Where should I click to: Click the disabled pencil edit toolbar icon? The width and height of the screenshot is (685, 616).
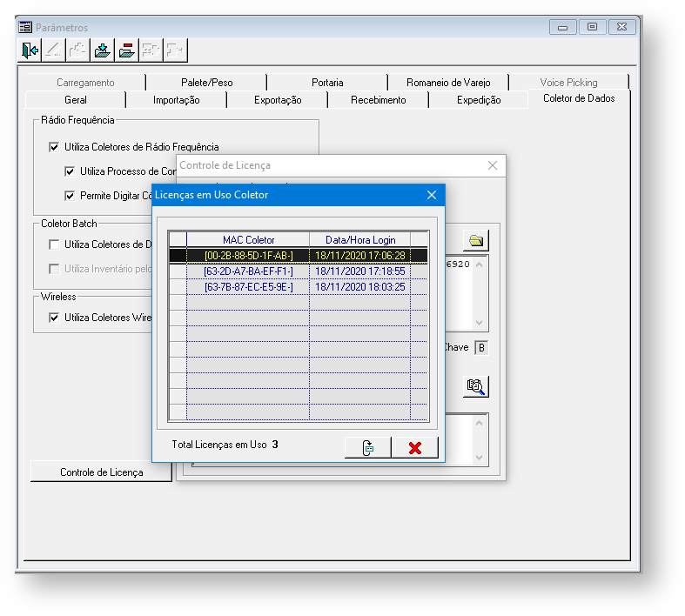(54, 50)
